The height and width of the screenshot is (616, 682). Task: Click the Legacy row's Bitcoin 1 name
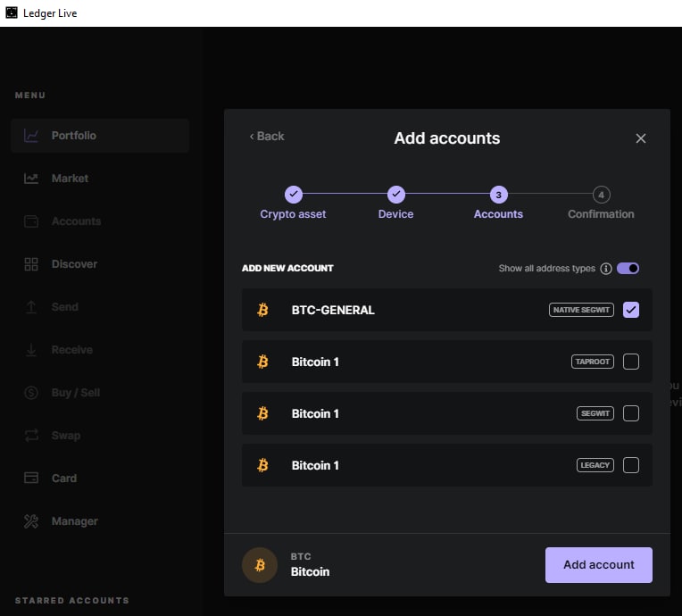[315, 465]
